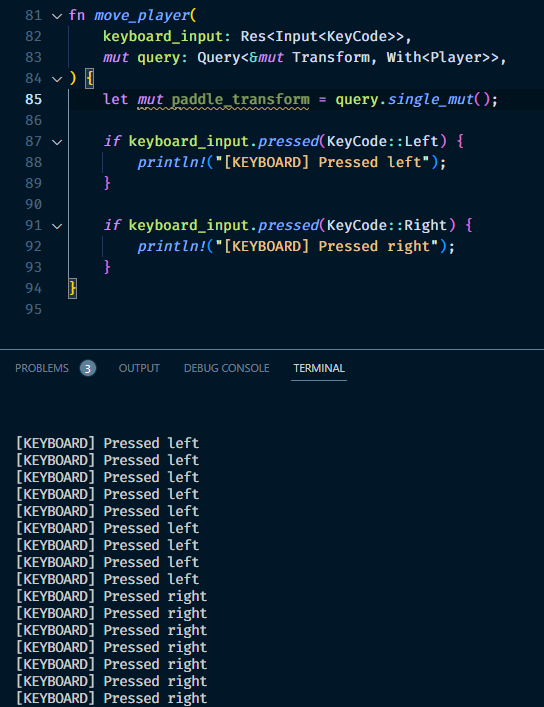The width and height of the screenshot is (544, 707).
Task: Click println! macro on line 92
Action: pyautogui.click(x=171, y=246)
